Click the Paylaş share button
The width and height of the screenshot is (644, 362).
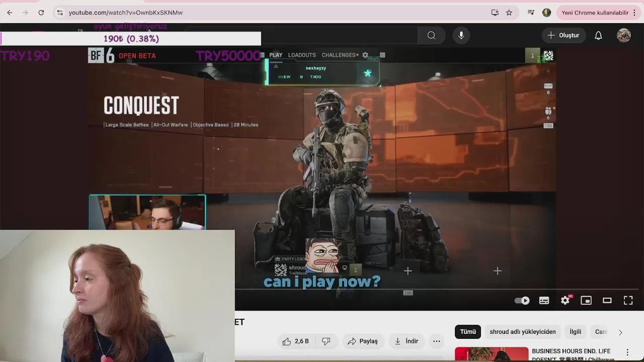pos(362,341)
